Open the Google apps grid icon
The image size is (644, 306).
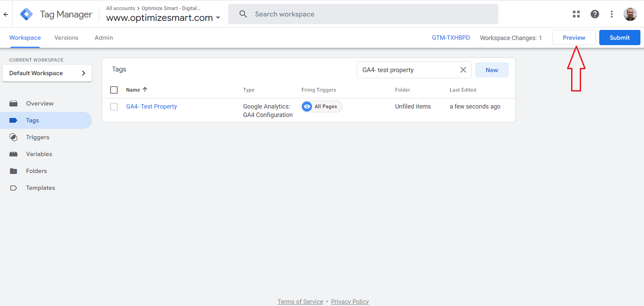point(576,14)
